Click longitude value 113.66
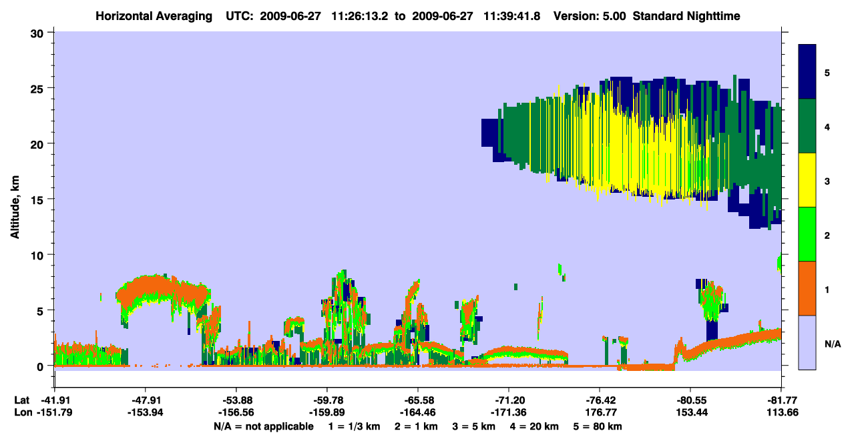 coord(781,412)
